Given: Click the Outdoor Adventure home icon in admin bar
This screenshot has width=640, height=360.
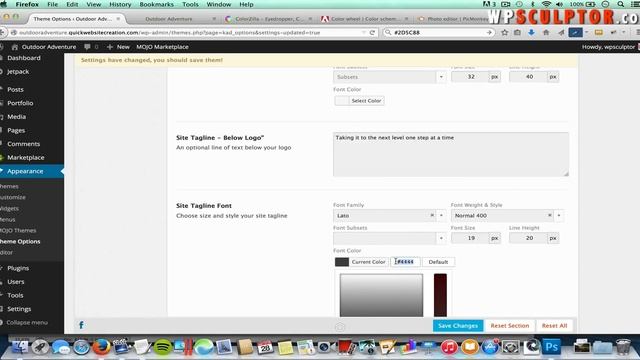Looking at the screenshot, I should (x=15, y=47).
